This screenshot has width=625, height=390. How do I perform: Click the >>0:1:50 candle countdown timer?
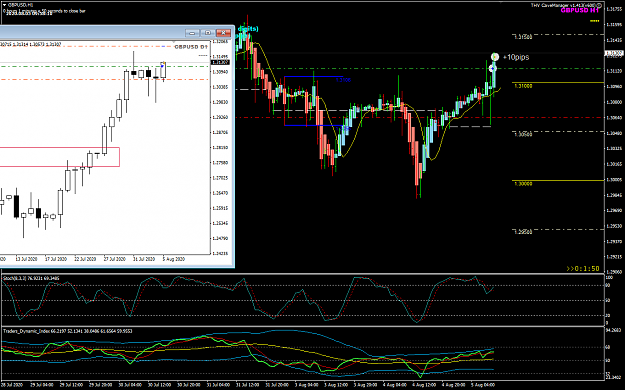[x=583, y=269]
